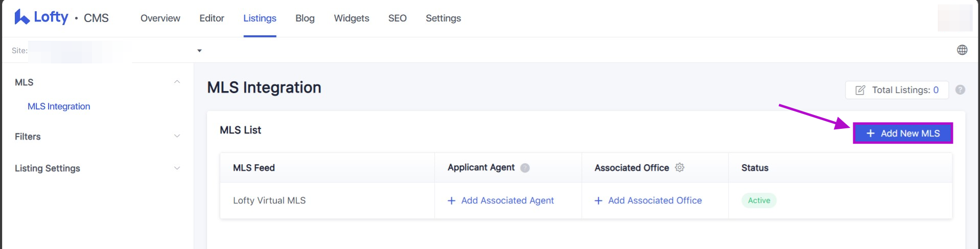This screenshot has width=980, height=249.
Task: Click the Applicant Agent help icon
Action: point(525,168)
